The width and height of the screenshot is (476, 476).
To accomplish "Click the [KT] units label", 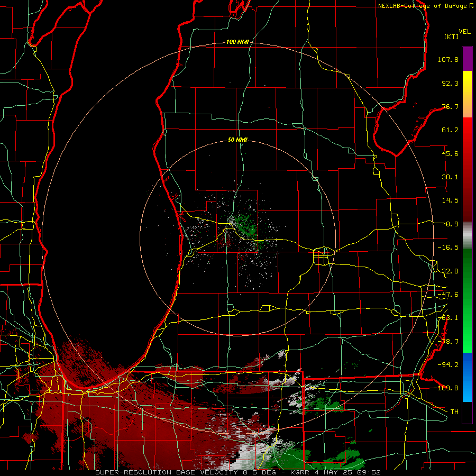I will [x=452, y=36].
